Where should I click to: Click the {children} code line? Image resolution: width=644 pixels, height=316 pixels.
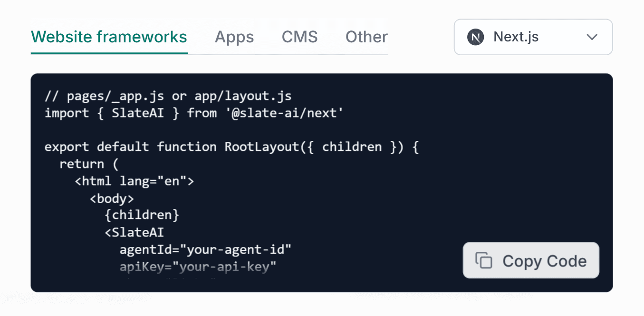[142, 215]
